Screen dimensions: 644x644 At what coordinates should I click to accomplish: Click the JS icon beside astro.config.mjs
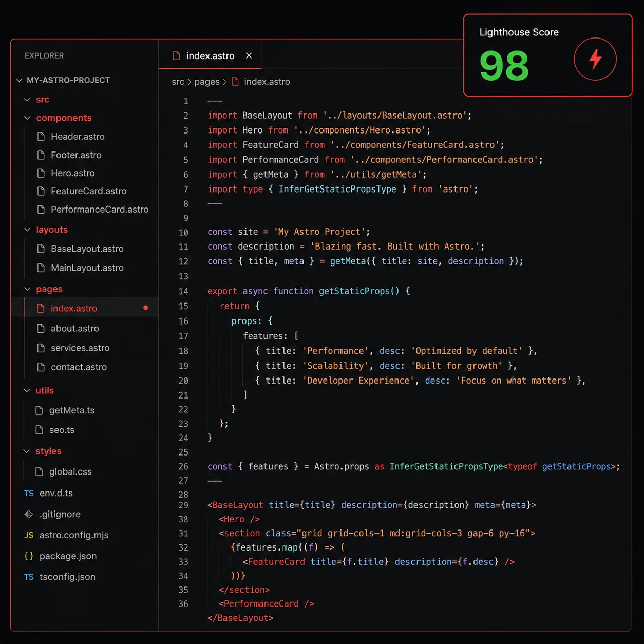[x=29, y=535]
